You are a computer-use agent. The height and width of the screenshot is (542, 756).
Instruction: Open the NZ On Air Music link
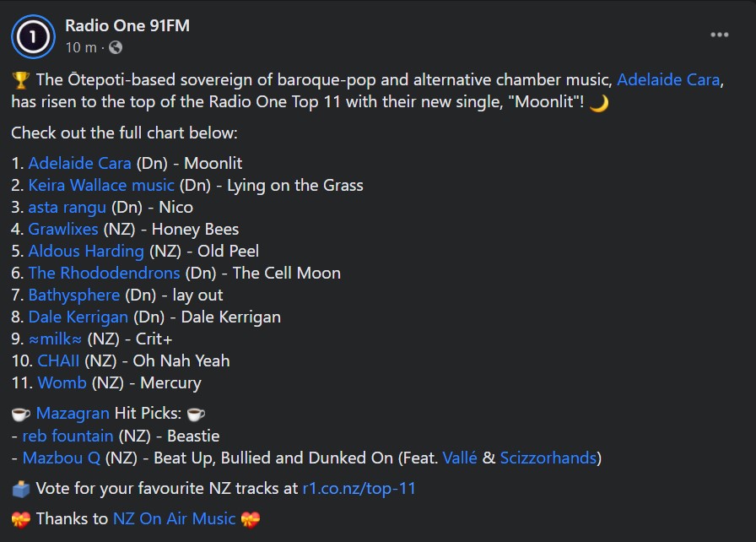point(174,518)
